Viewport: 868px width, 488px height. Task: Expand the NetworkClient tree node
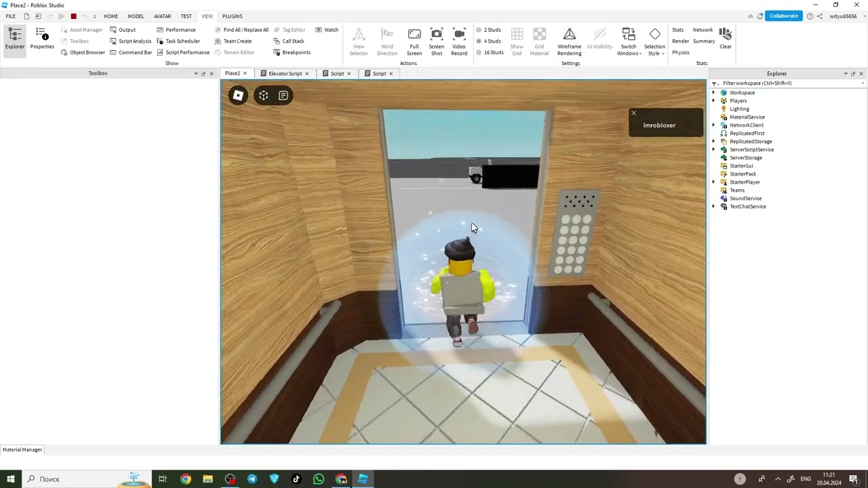click(x=713, y=125)
